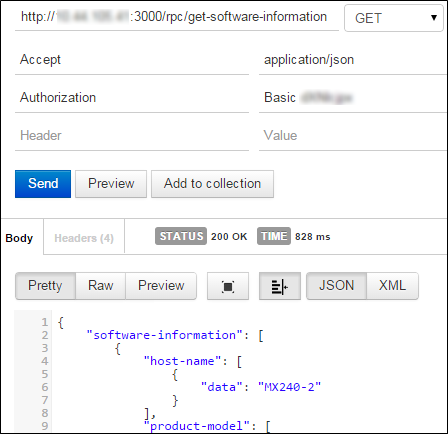This screenshot has height=434, width=448.
Task: Switch to the Body tab
Action: (x=19, y=238)
